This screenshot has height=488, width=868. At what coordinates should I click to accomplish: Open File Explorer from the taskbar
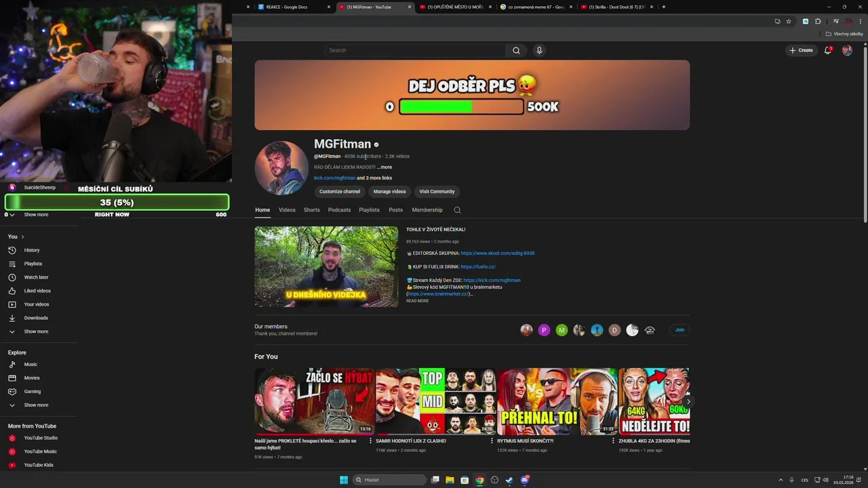[450, 480]
